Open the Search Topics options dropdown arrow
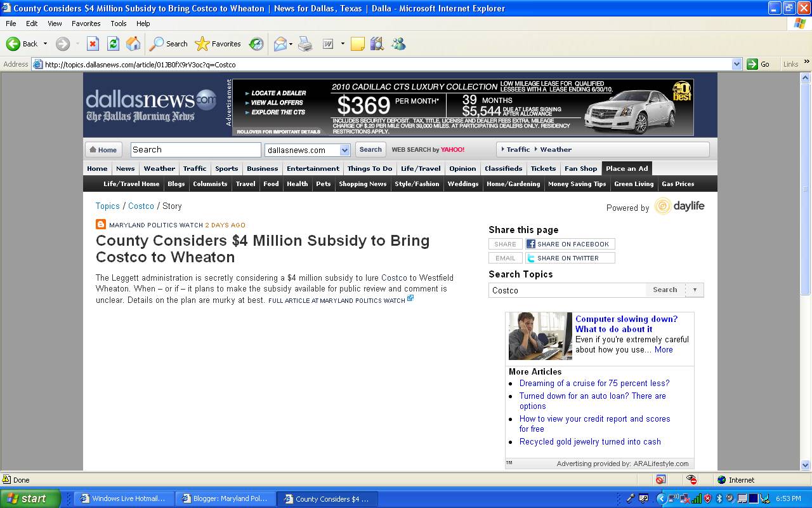812x508 pixels. click(x=695, y=290)
